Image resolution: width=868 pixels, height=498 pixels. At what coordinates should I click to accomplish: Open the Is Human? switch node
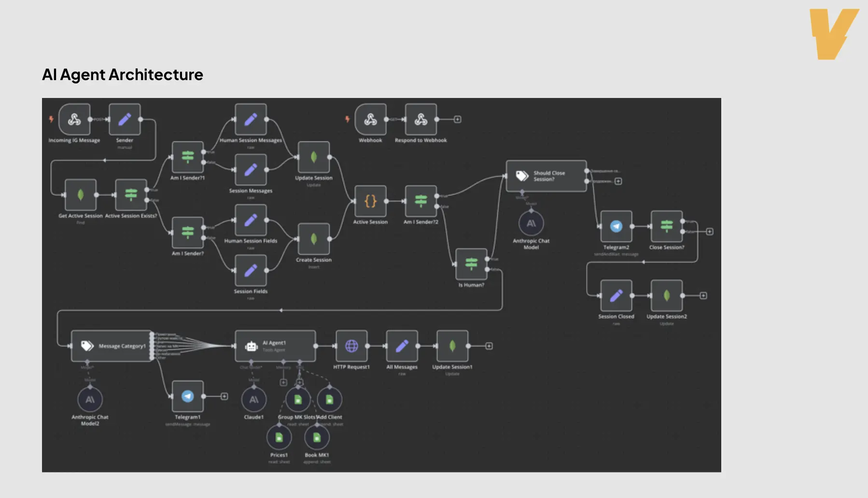coord(471,264)
